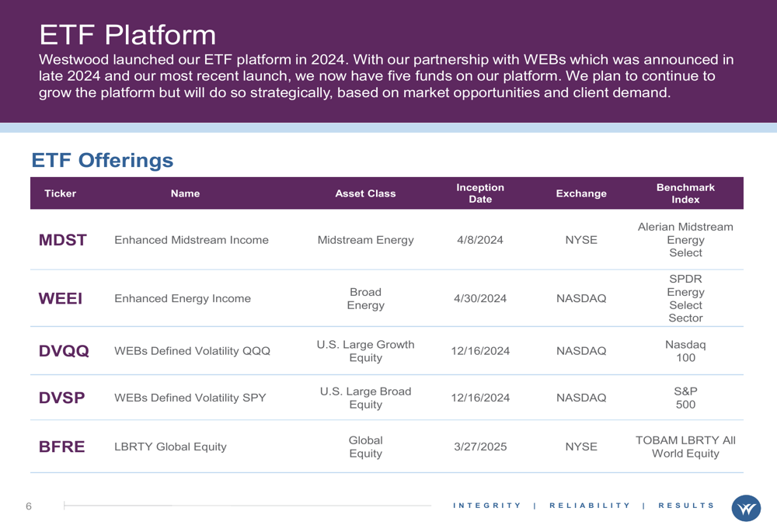Click DVSP's 12/16/2024 inception date

tap(480, 398)
